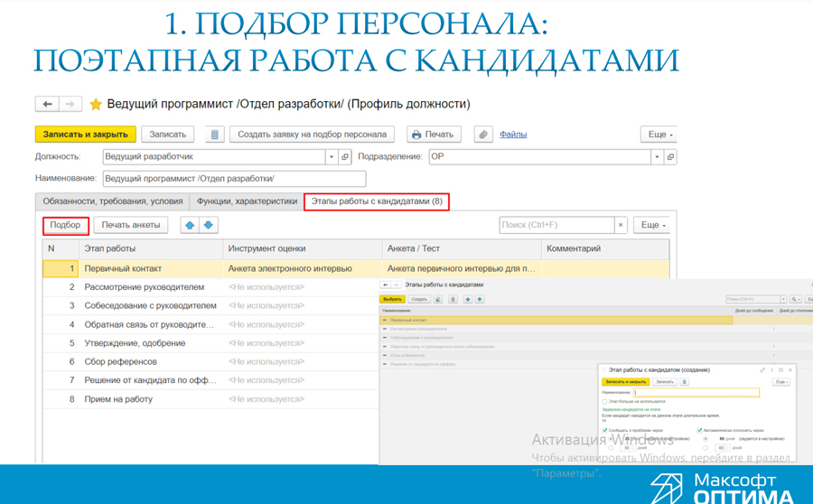The height and width of the screenshot is (504, 813).
Task: Go forward in Этапы работы с кандидатами window
Action: point(397,285)
